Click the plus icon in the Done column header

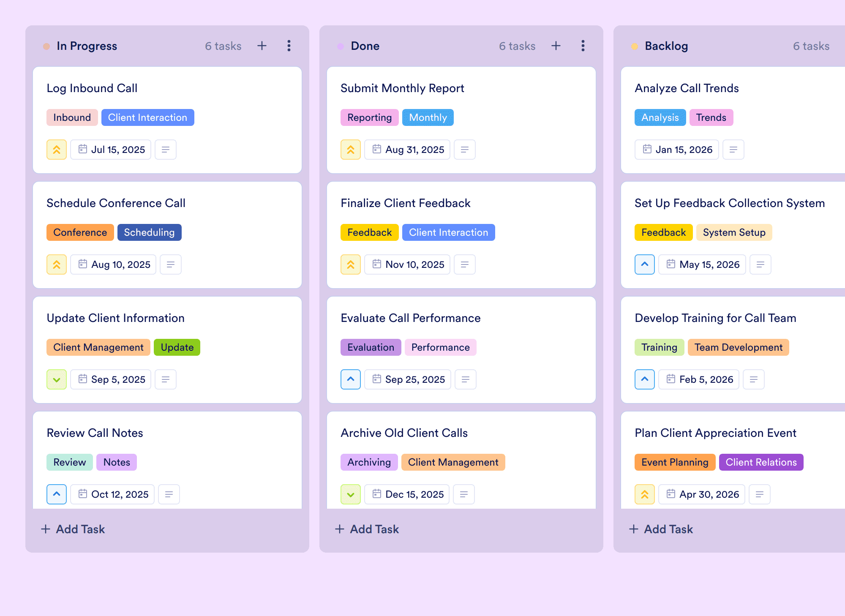[556, 46]
